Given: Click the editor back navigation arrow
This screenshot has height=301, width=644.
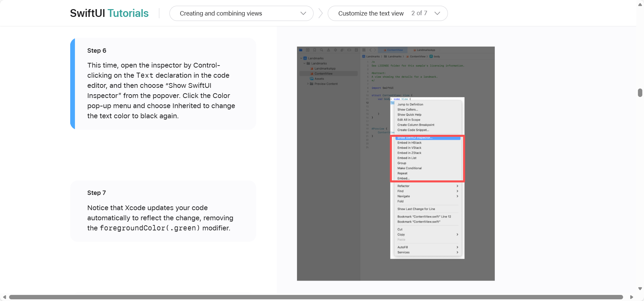Looking at the screenshot, I should (x=370, y=50).
